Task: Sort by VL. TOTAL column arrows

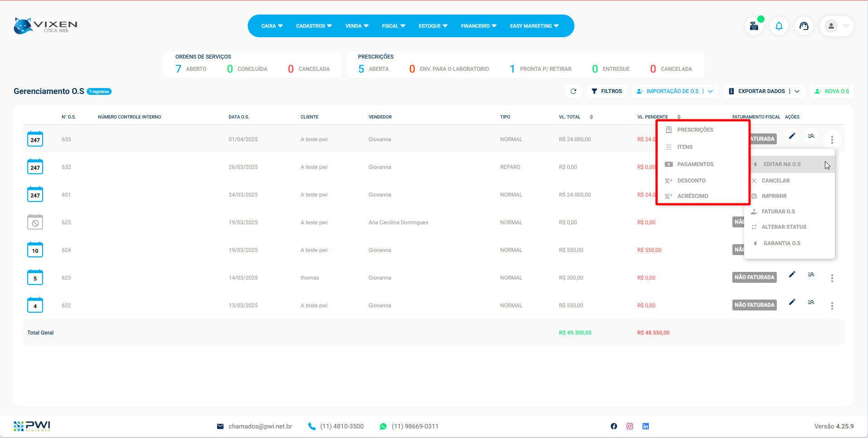Action: [x=591, y=117]
